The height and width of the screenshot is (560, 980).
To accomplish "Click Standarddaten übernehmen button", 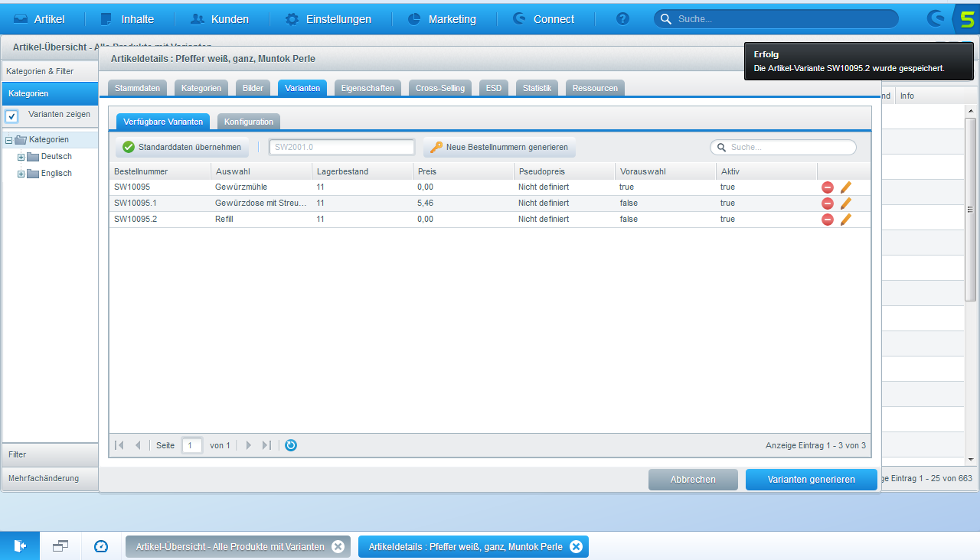I will [x=182, y=147].
